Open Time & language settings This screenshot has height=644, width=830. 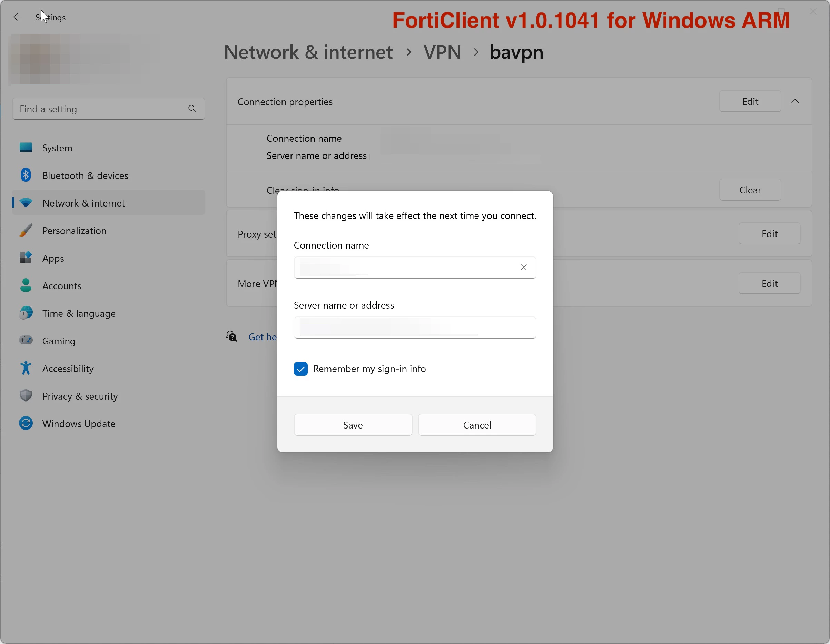coord(108,314)
